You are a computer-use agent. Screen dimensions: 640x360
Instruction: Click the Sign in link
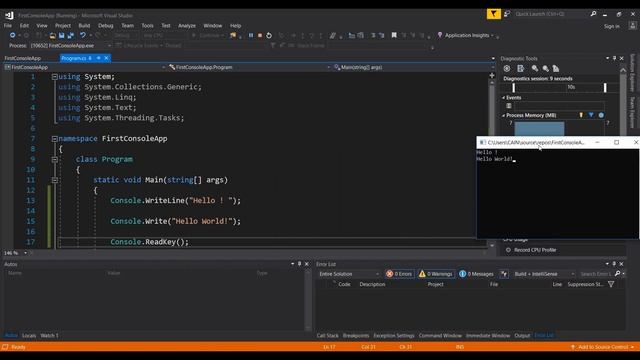(611, 26)
